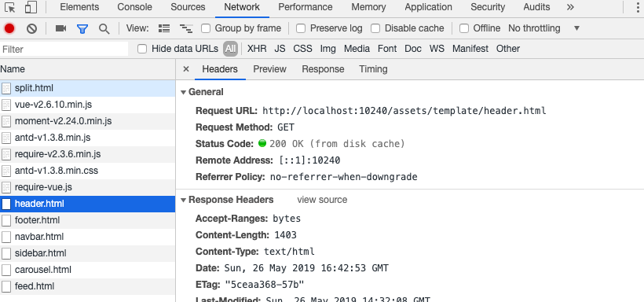Open the Sources tab
The height and width of the screenshot is (302, 644).
click(x=188, y=7)
